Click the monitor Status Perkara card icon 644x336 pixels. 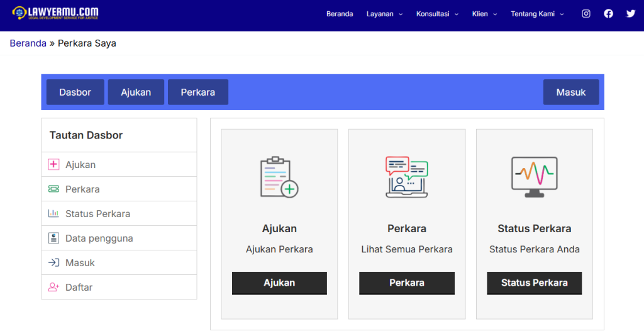(x=534, y=177)
